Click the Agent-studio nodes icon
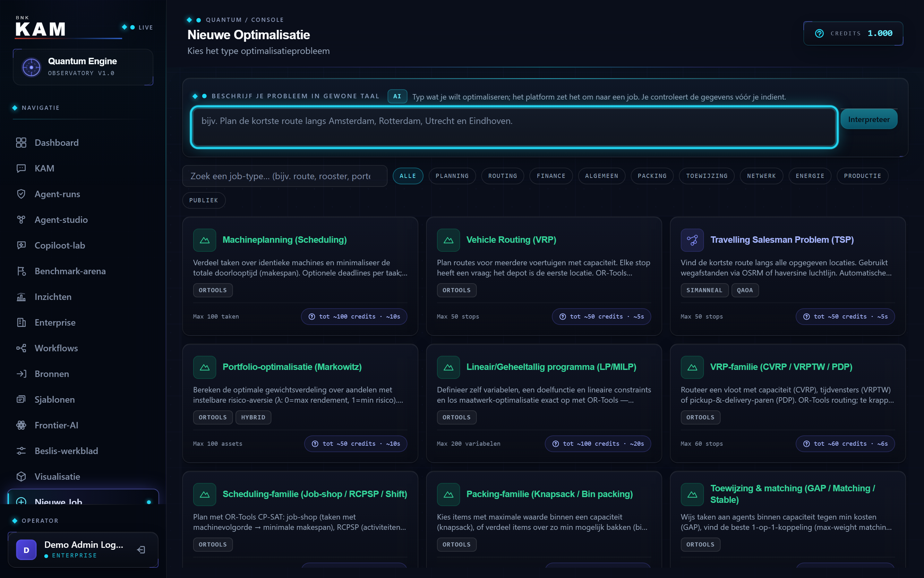Screen dimensions: 924x578 (x=21, y=219)
